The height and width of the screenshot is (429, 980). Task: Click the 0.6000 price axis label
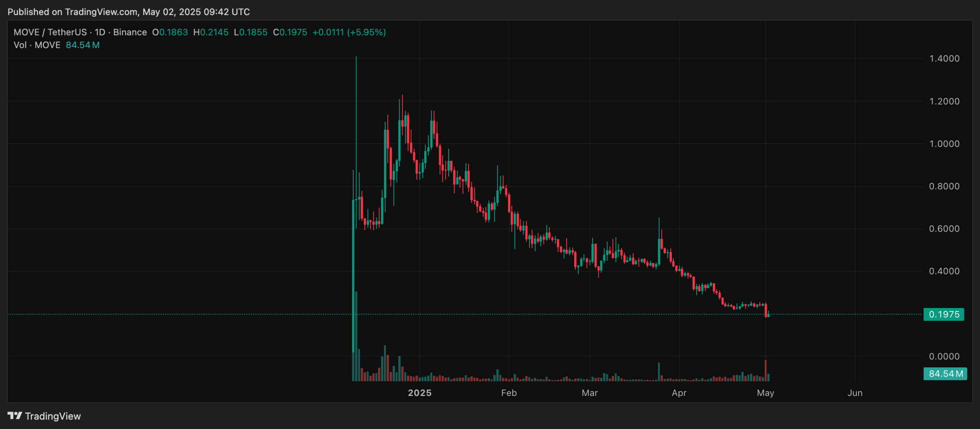click(944, 229)
